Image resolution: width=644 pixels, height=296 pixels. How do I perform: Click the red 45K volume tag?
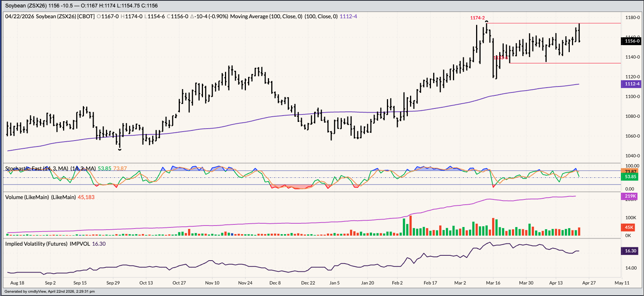pyautogui.click(x=629, y=227)
